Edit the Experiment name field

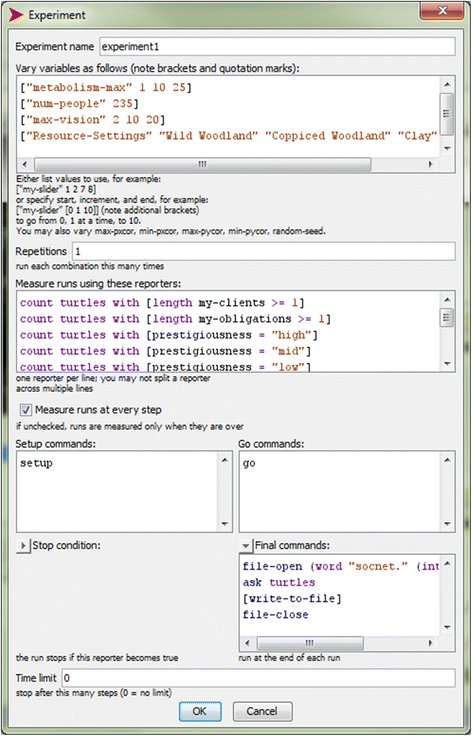[277, 46]
